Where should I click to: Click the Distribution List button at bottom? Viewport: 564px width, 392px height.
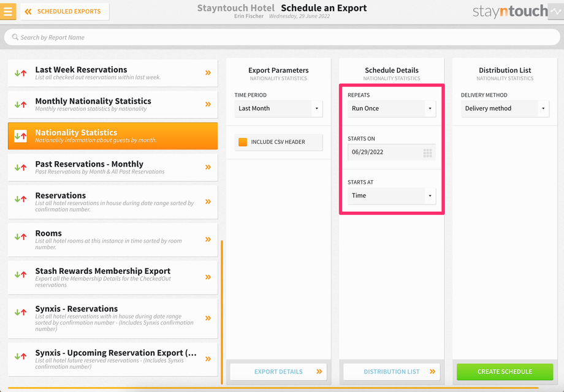(x=392, y=372)
